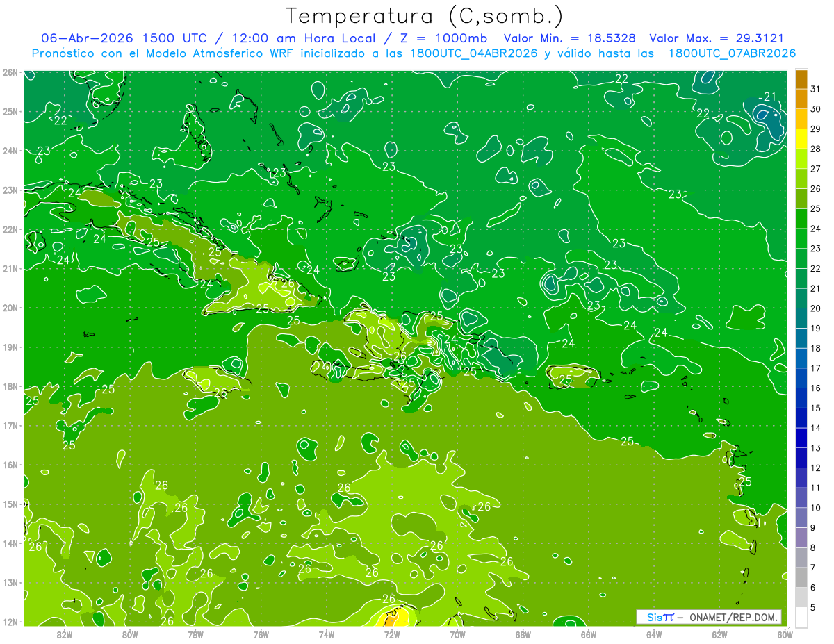Screen dimensions: 834x644
Task: Click the SisPI ONAMET/REP.DOM. logo box
Action: (x=709, y=617)
